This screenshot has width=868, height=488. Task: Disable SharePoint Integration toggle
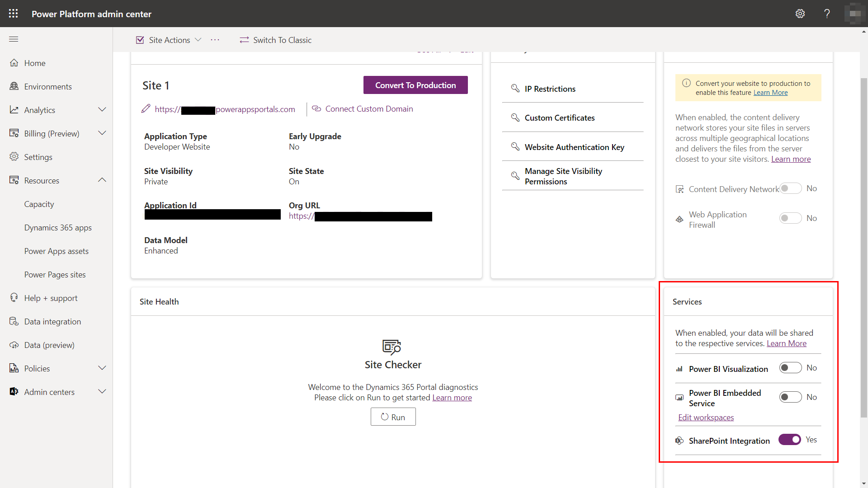(x=789, y=440)
